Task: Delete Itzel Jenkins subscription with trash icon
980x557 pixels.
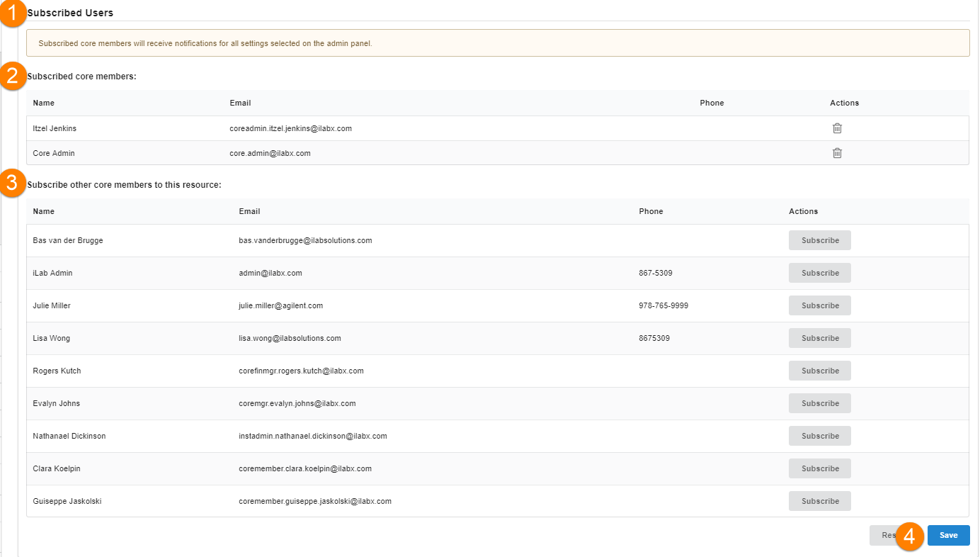Action: pyautogui.click(x=837, y=128)
